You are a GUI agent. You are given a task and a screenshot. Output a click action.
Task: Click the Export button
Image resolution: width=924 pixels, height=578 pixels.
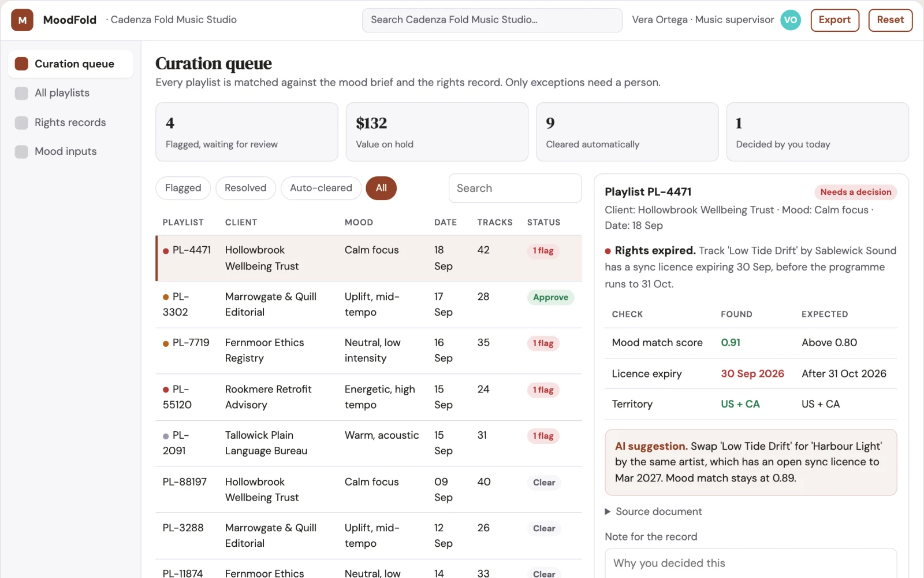pyautogui.click(x=834, y=20)
